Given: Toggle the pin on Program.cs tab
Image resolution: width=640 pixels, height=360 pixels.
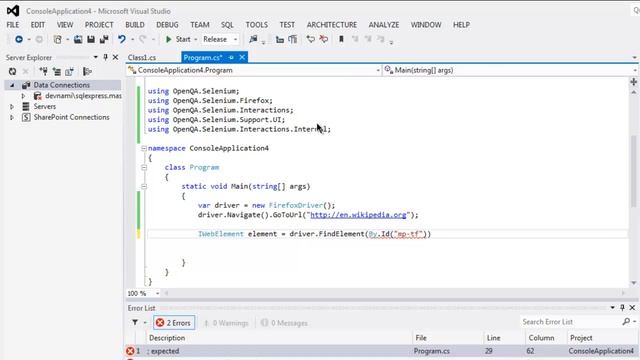Looking at the screenshot, I should [x=231, y=58].
